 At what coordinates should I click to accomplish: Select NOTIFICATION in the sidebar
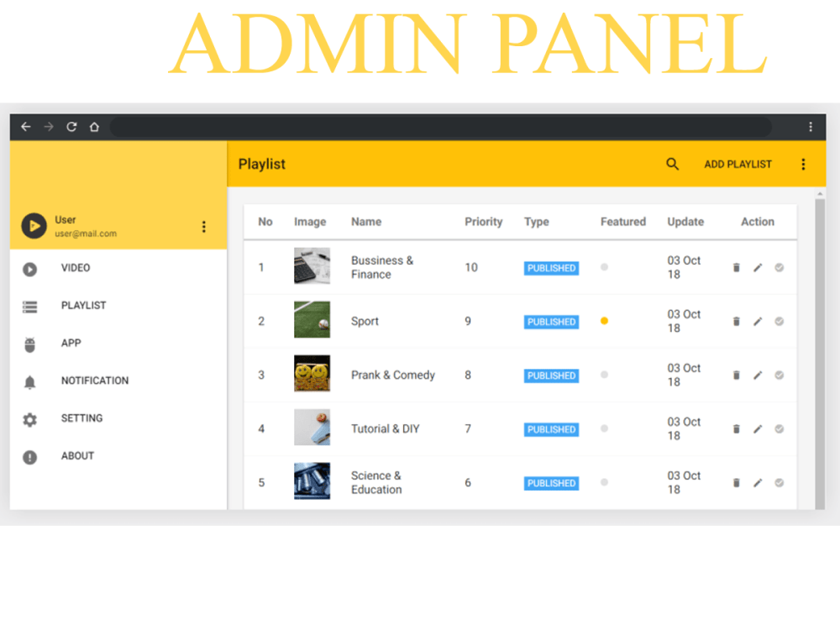pos(94,381)
